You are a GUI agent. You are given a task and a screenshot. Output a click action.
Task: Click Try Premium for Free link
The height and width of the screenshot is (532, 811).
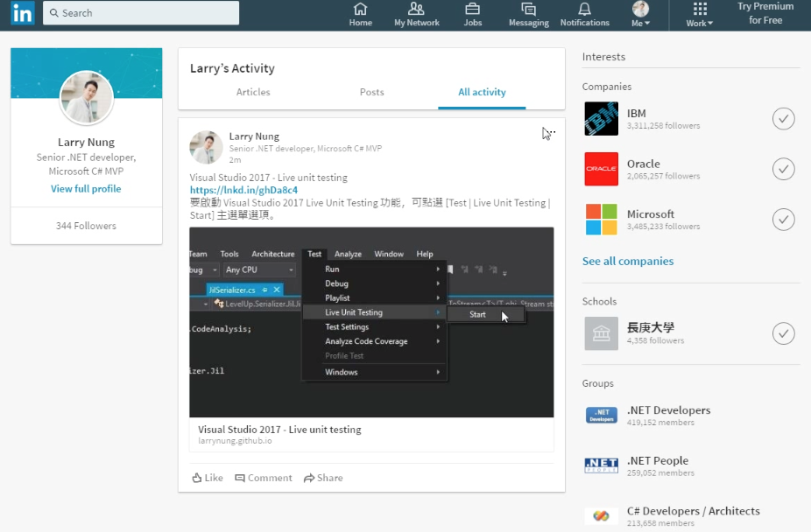765,13
